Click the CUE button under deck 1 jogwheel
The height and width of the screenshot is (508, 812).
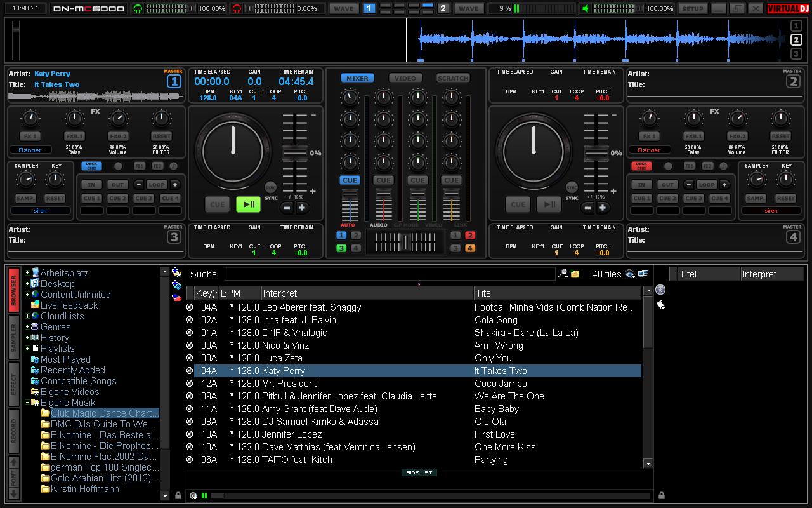218,204
